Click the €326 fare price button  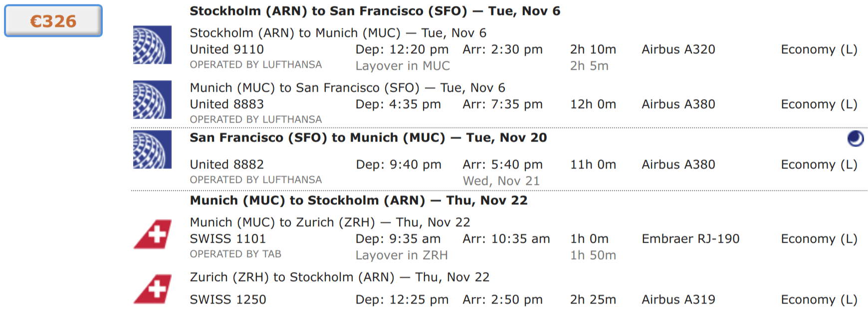pos(52,21)
